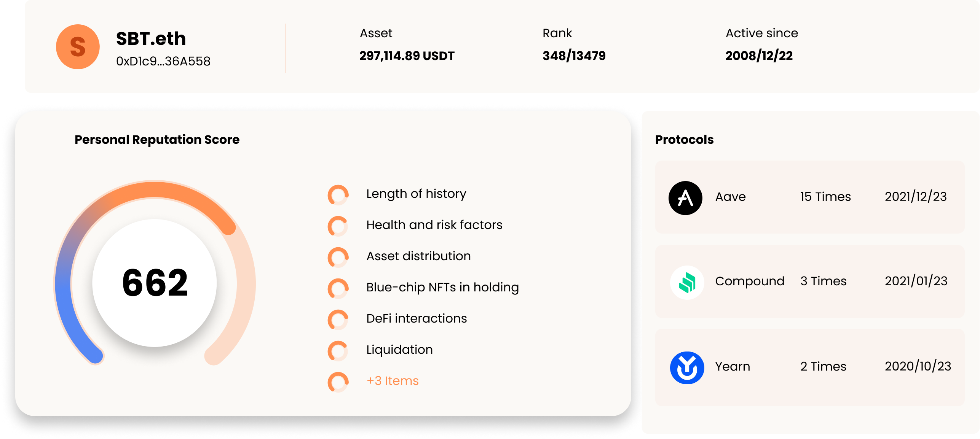Expand the +3 Items link
This screenshot has height=439, width=980.
(x=392, y=381)
